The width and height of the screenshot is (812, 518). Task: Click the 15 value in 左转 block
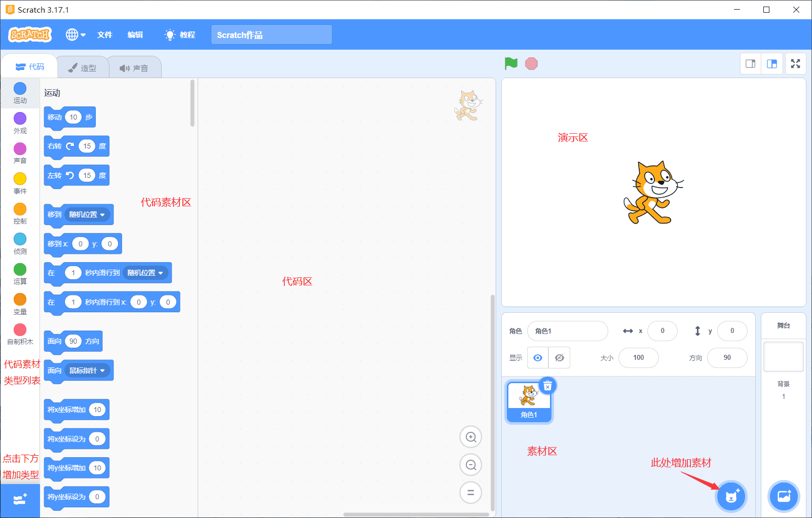(87, 175)
